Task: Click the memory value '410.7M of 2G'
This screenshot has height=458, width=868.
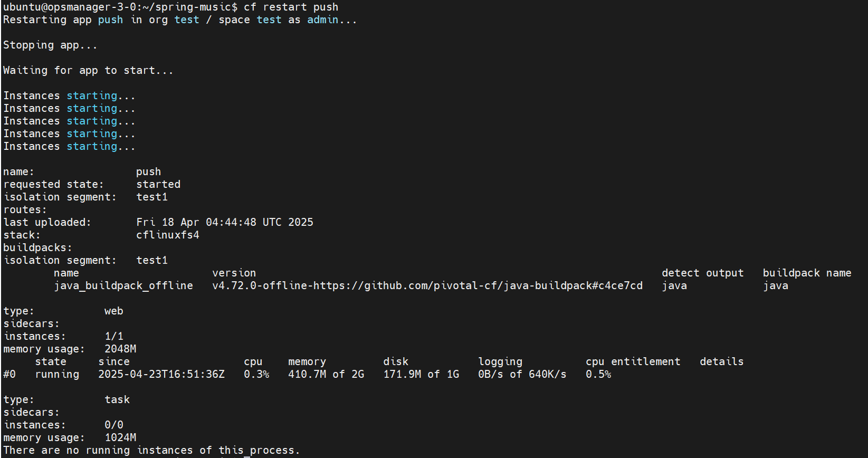Action: point(326,375)
